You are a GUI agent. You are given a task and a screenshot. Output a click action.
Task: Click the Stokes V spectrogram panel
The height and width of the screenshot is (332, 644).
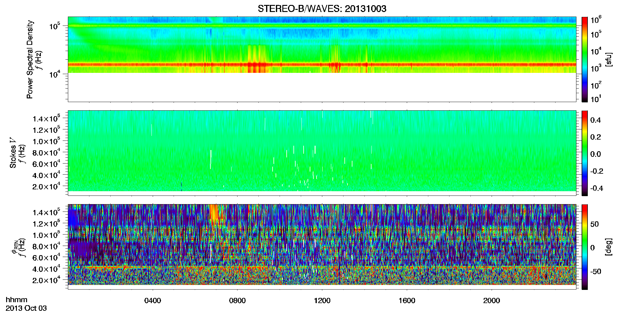[x=322, y=153]
